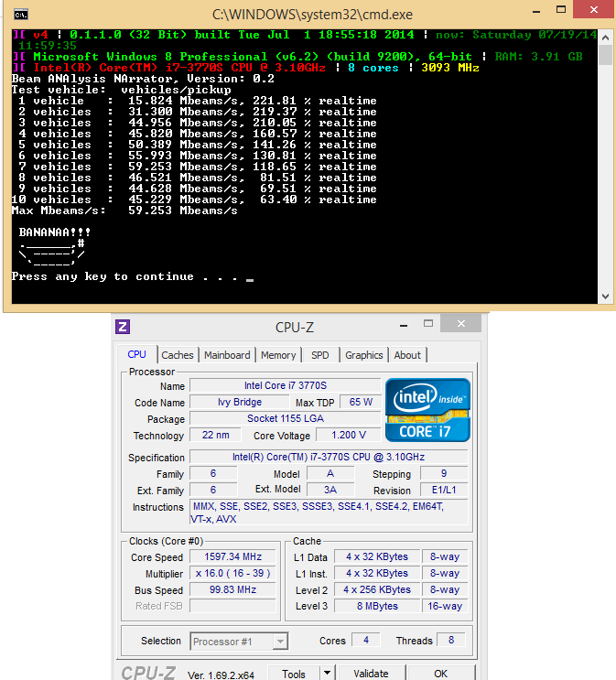This screenshot has height=680, width=616.
Task: Click the '7 vehicles' benchmark result line
Action: (x=198, y=167)
